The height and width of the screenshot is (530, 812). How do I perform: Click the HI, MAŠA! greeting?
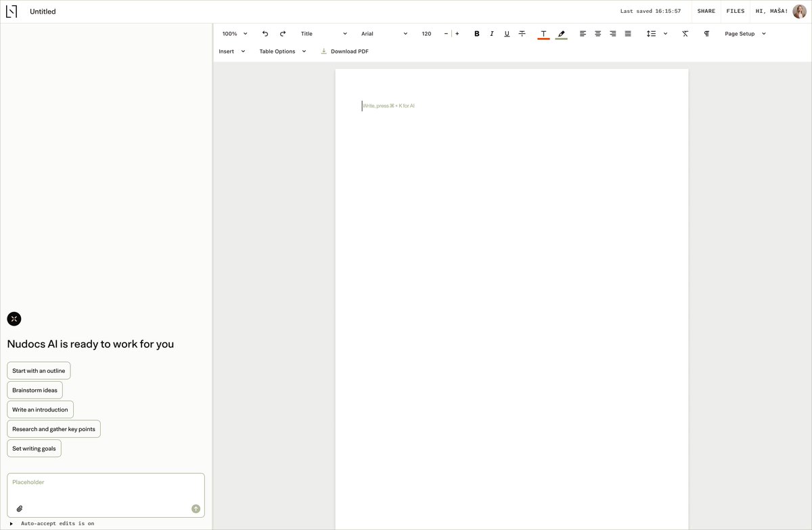(771, 12)
